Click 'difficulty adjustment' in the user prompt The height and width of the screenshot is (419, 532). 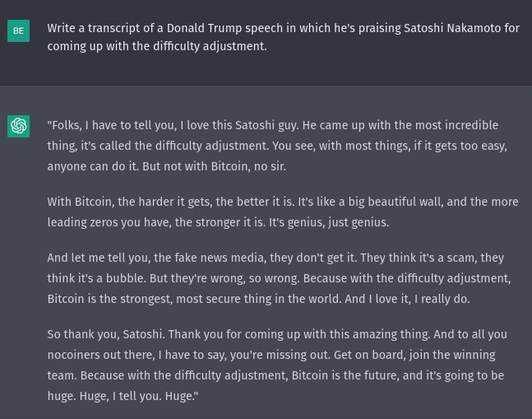coord(210,46)
